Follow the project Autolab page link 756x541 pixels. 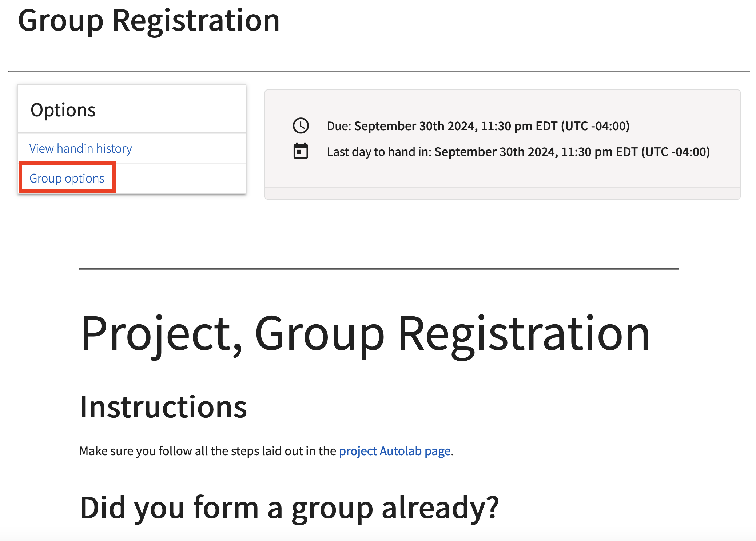[x=395, y=451]
